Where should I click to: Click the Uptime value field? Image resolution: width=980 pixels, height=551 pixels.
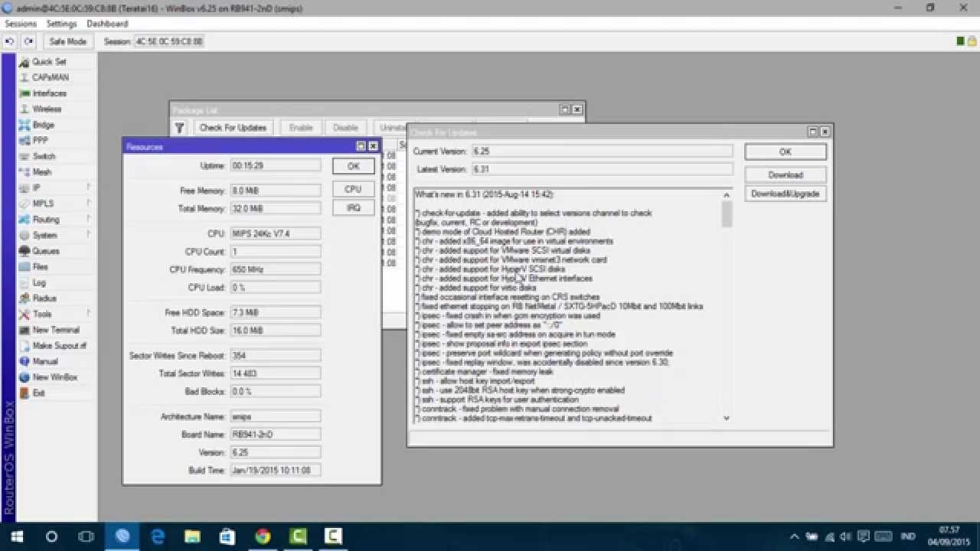pyautogui.click(x=275, y=165)
